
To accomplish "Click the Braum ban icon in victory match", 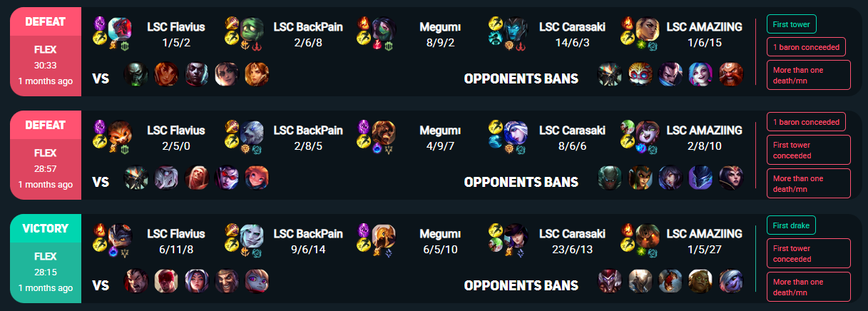I will (700, 281).
